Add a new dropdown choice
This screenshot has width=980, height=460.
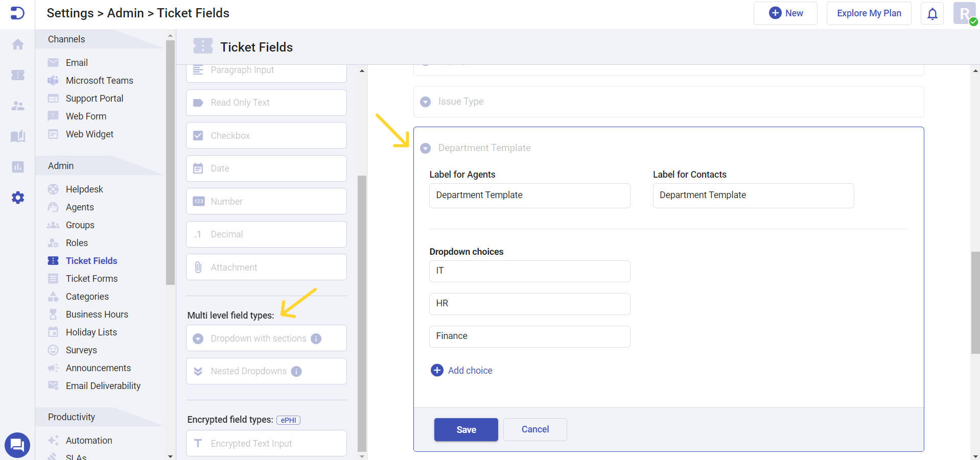coord(461,370)
